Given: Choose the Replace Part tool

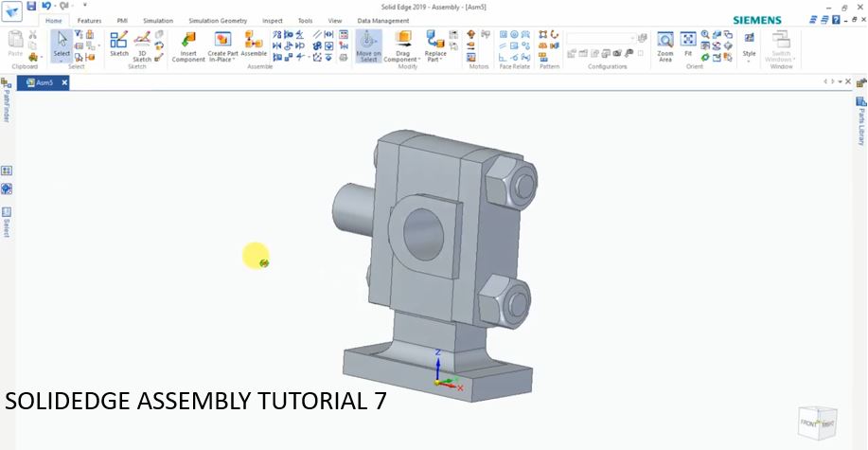Looking at the screenshot, I should pos(435,46).
